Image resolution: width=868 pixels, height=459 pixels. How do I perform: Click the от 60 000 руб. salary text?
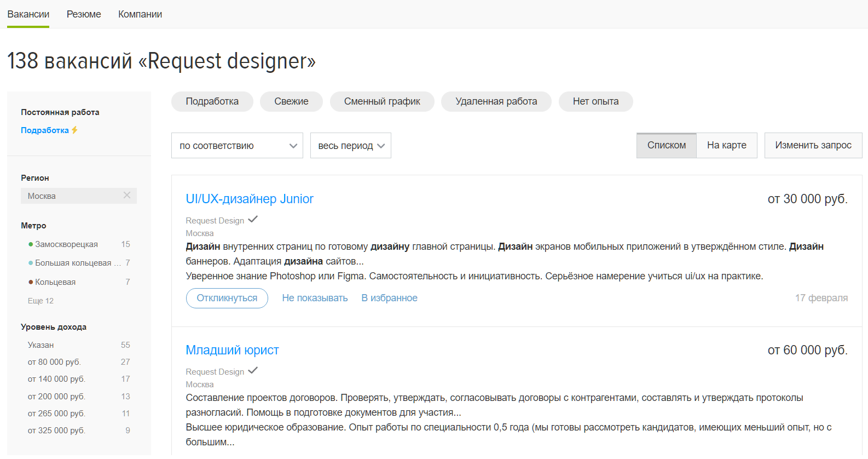coord(808,350)
